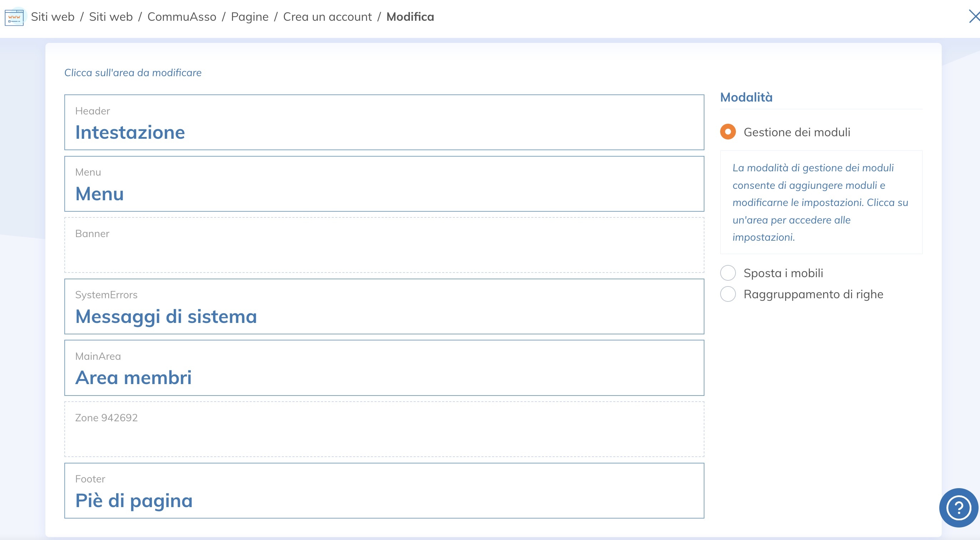The height and width of the screenshot is (540, 980).
Task: Go to Crea un account breadcrumb
Action: tap(327, 17)
